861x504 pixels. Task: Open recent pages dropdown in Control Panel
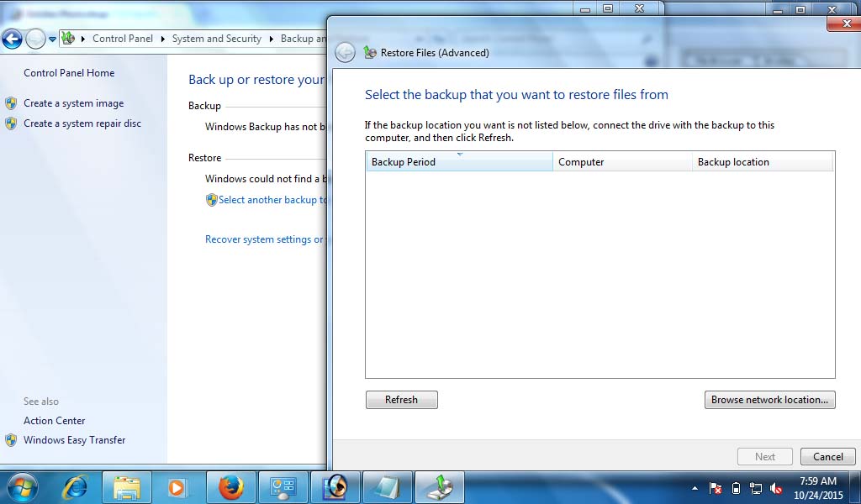coord(52,39)
